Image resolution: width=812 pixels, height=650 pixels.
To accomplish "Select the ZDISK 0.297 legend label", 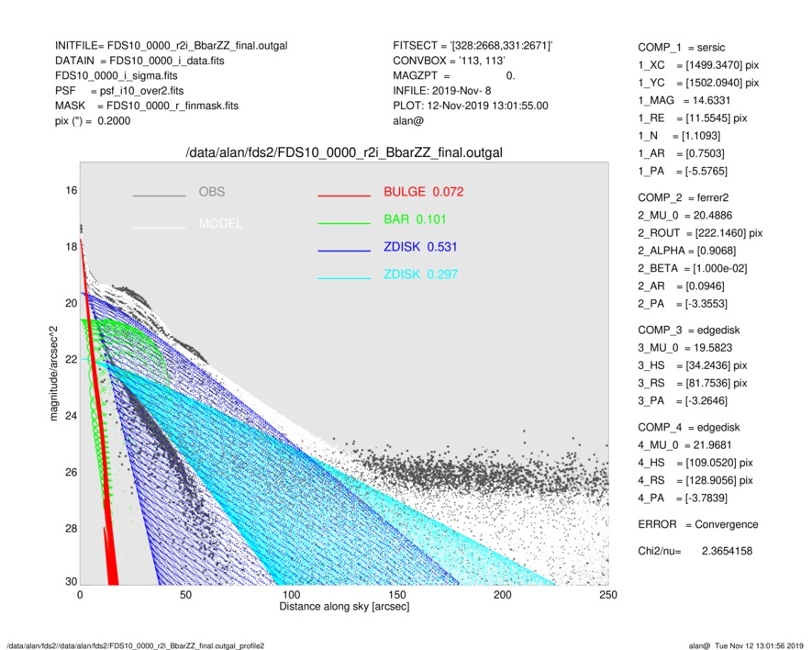I will click(x=420, y=275).
